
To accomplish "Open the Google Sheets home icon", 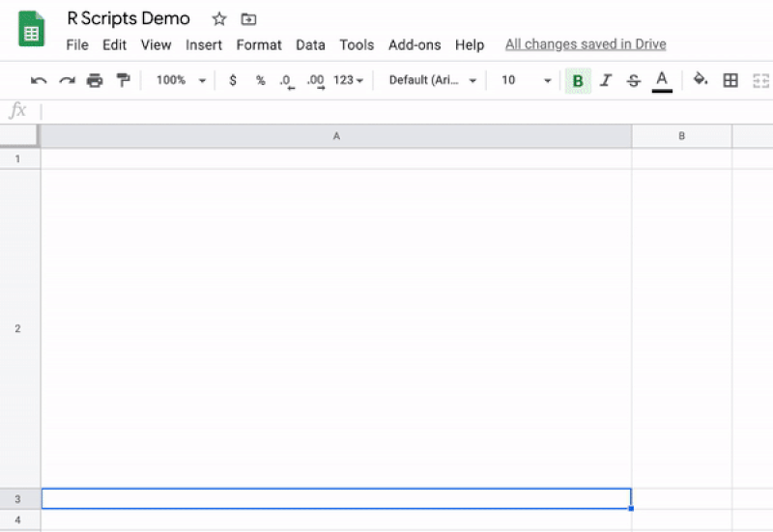I will (x=32, y=29).
